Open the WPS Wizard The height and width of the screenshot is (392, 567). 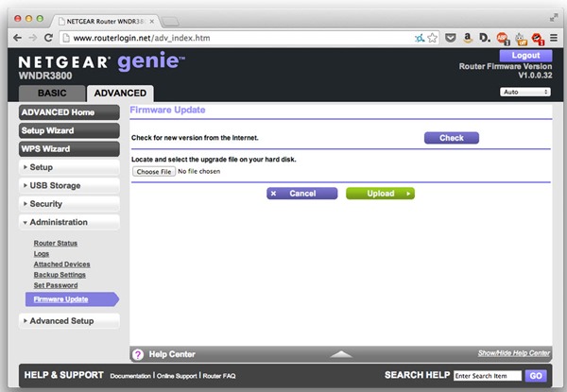tap(69, 149)
